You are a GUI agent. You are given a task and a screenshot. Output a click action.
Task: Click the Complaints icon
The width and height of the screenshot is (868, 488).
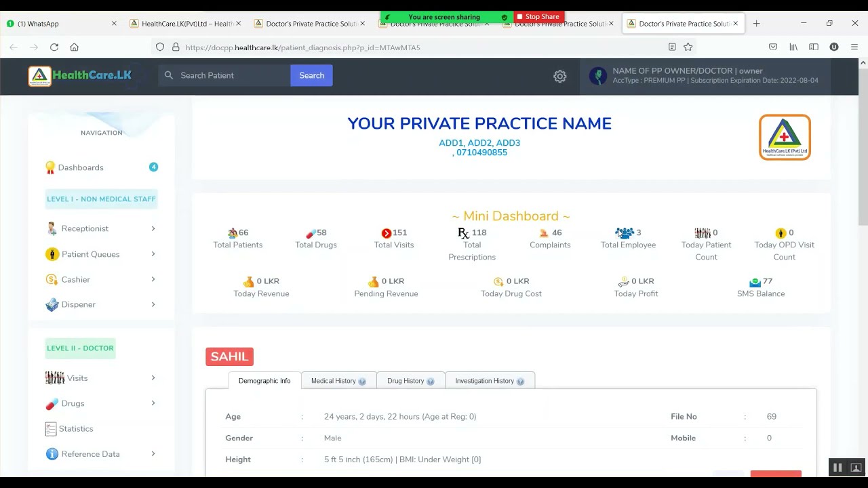tap(544, 233)
